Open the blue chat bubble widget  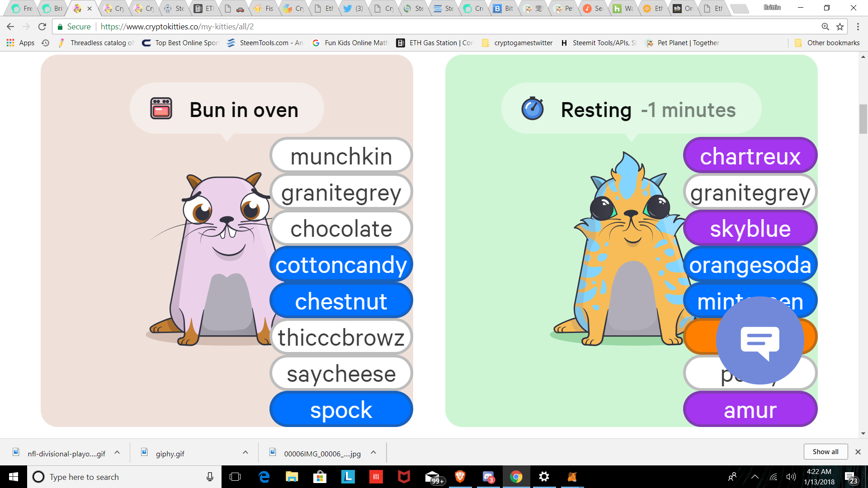[x=760, y=341]
